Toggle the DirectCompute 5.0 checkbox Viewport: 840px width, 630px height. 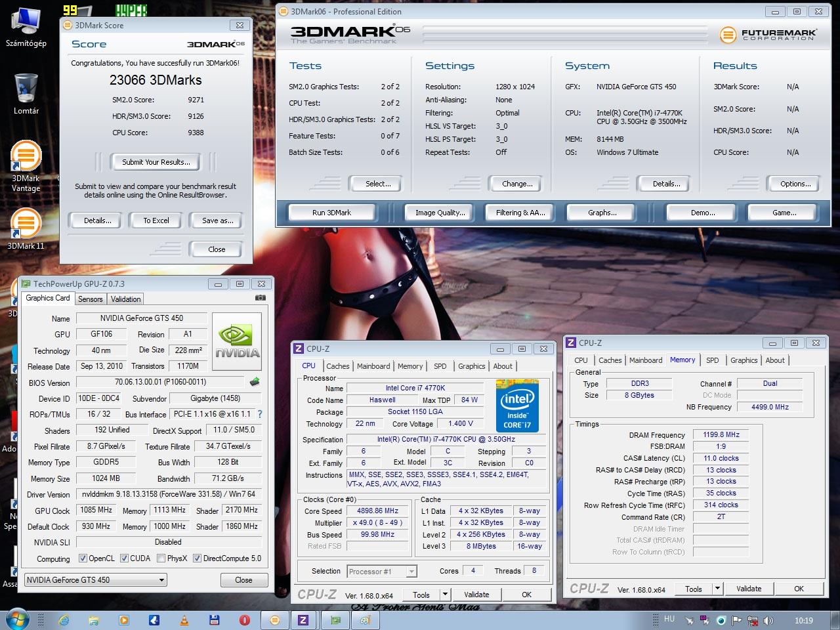[x=198, y=558]
